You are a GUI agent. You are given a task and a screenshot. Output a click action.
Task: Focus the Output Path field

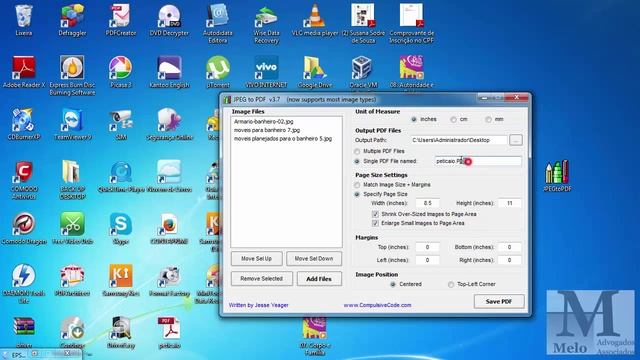[459, 140]
